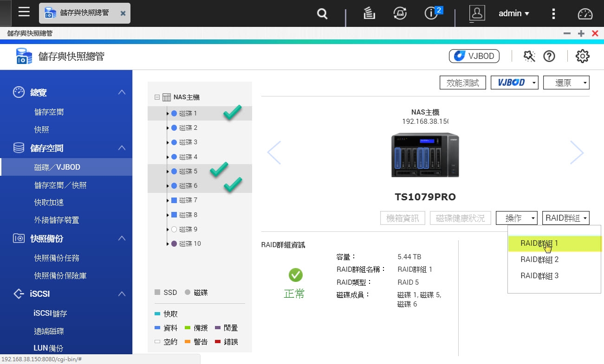Collapse the 總覽 sidebar section
Viewport: 604px width, 364px height.
tap(122, 92)
